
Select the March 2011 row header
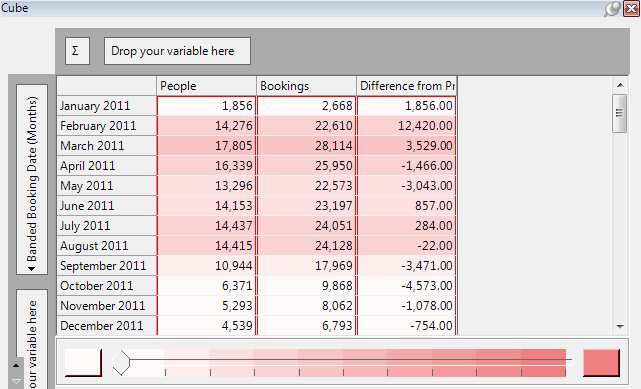tap(107, 146)
